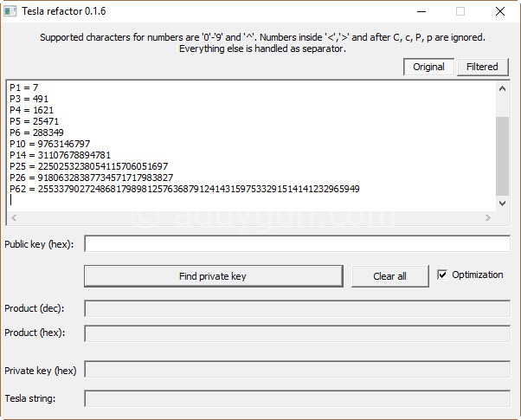Click the line 'P14 = 31107678894781'

[x=60, y=155]
